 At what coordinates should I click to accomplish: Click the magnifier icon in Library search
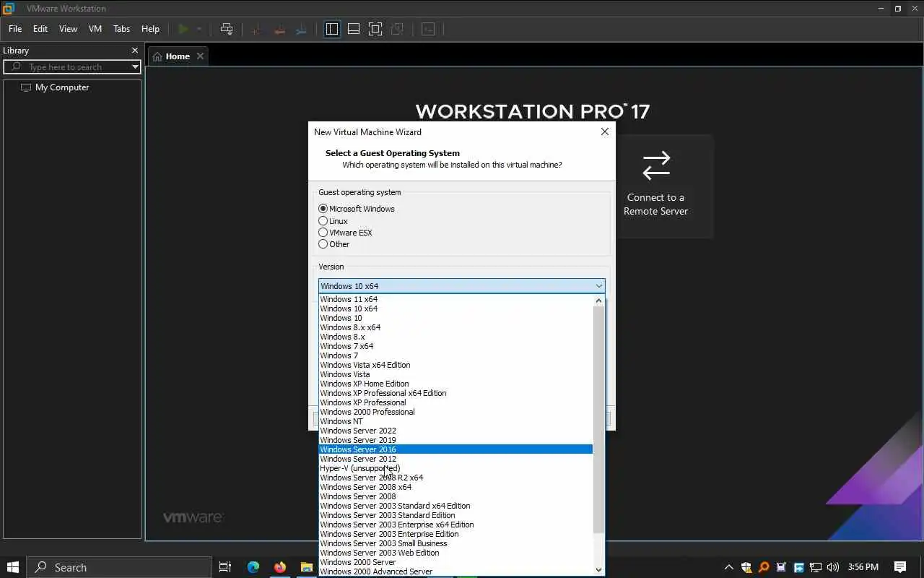tap(17, 66)
